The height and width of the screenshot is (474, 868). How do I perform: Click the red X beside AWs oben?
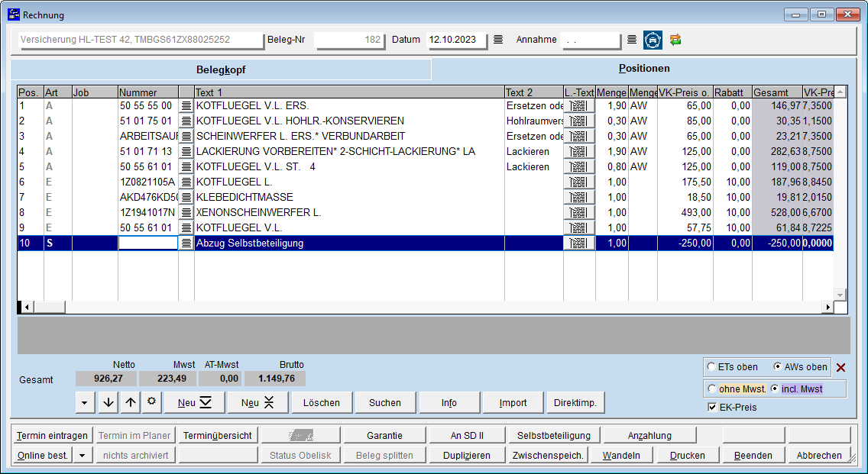841,367
